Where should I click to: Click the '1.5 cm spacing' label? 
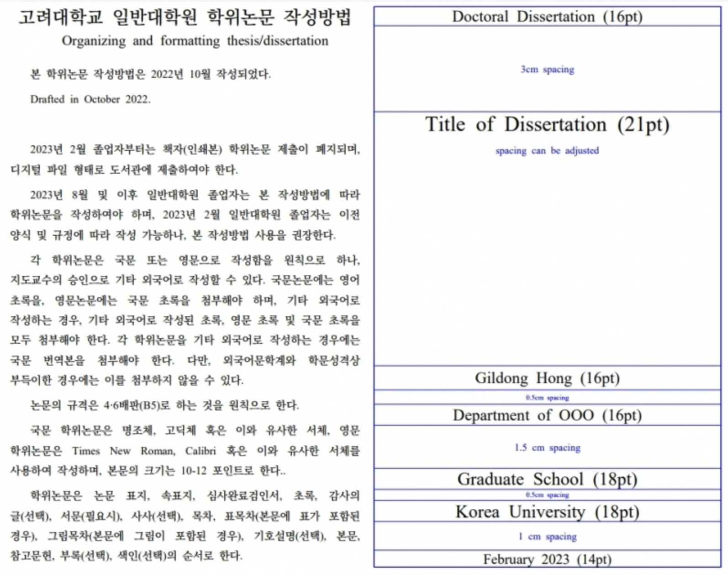(547, 447)
